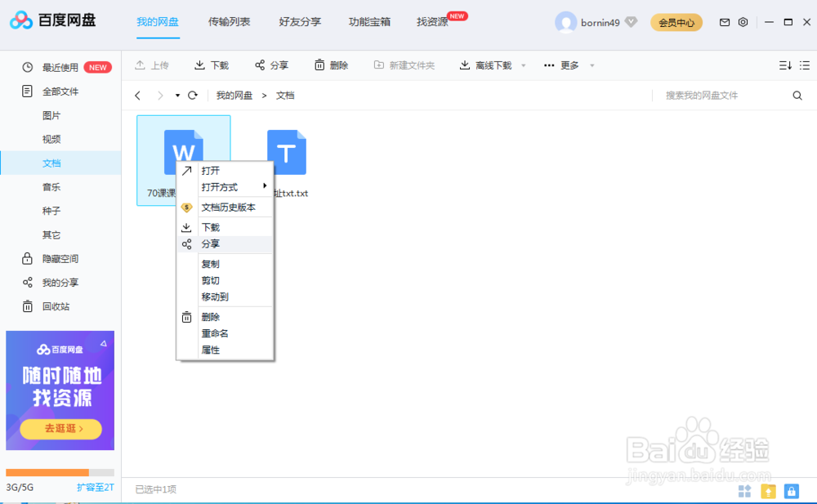Viewport: 817px width, 504px height.
Task: Click the blue lock icon in the bottom bar
Action: pos(791,491)
